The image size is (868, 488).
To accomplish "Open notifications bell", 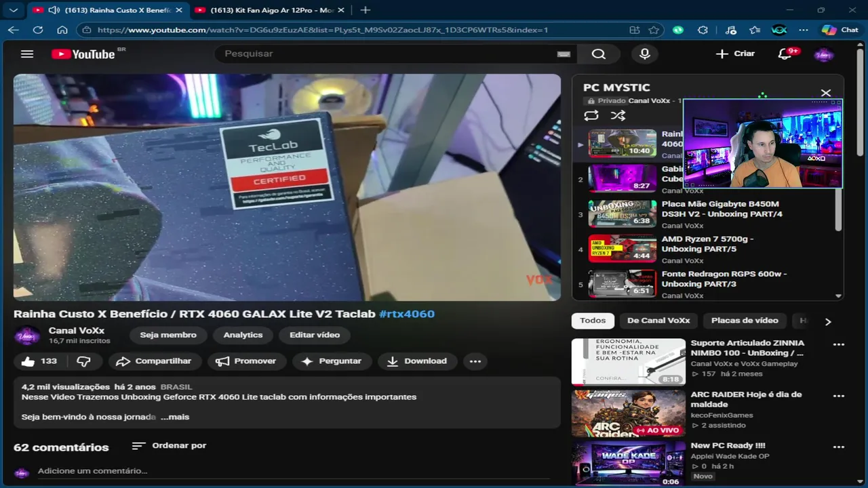I will point(785,54).
